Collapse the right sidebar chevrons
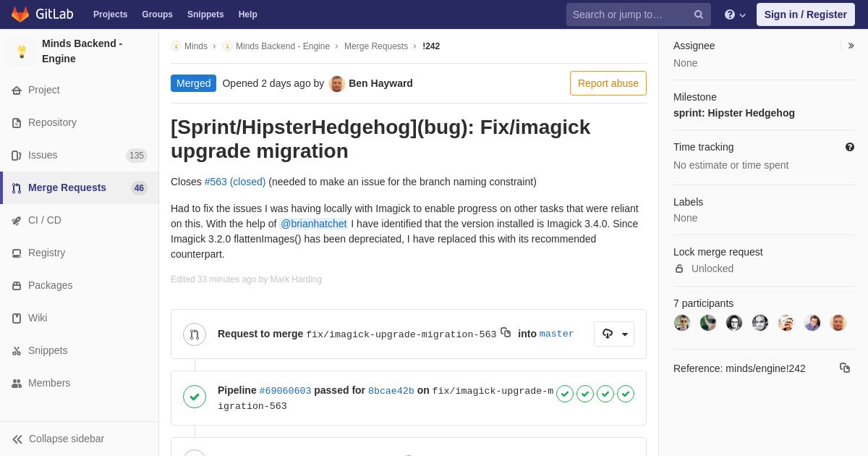This screenshot has height=456, width=868. tap(851, 46)
